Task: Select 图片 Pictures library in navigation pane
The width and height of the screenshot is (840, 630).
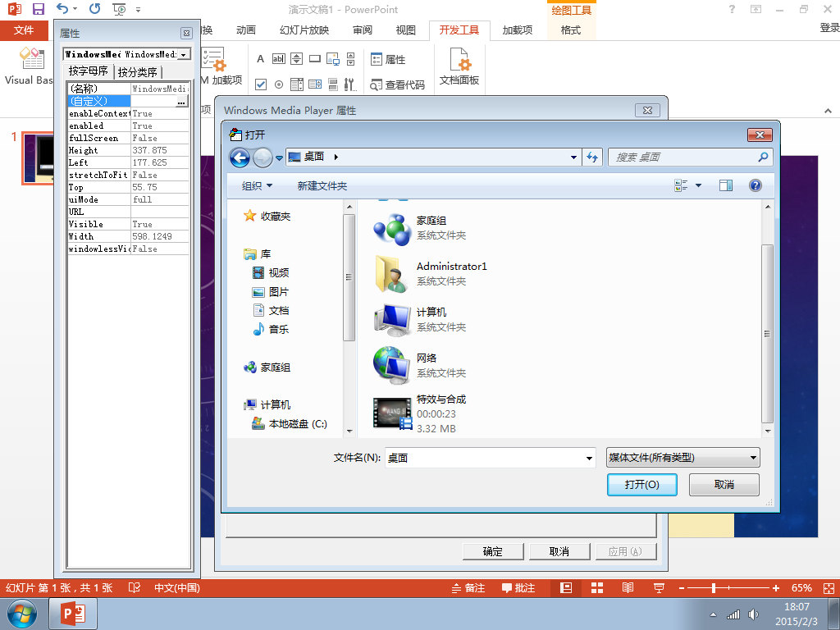Action: [271, 291]
